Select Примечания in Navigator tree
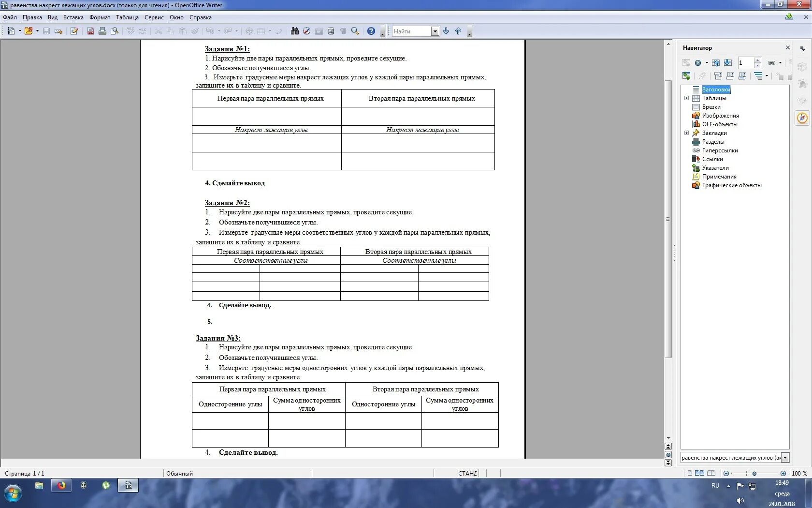This screenshot has width=812, height=508. (x=719, y=177)
